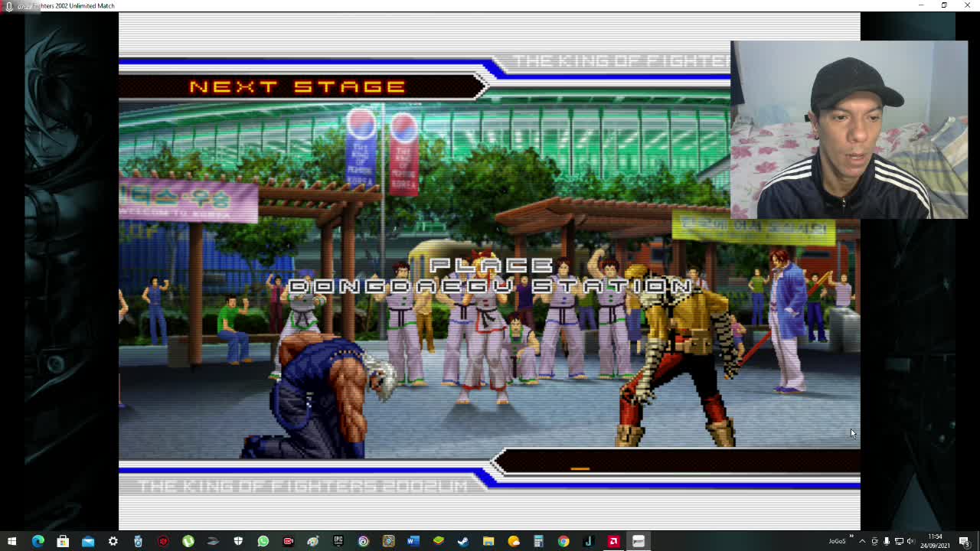Open the Mail app in the taskbar
The width and height of the screenshot is (980, 551).
tap(88, 541)
